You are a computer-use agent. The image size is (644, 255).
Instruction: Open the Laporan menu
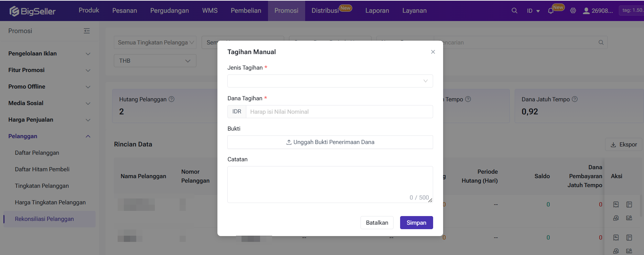[377, 11]
